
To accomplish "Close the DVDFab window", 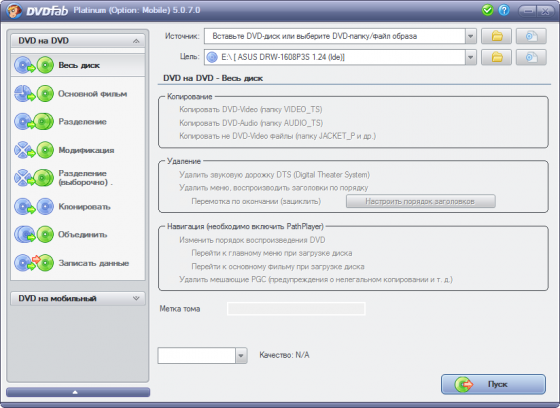I will (545, 11).
